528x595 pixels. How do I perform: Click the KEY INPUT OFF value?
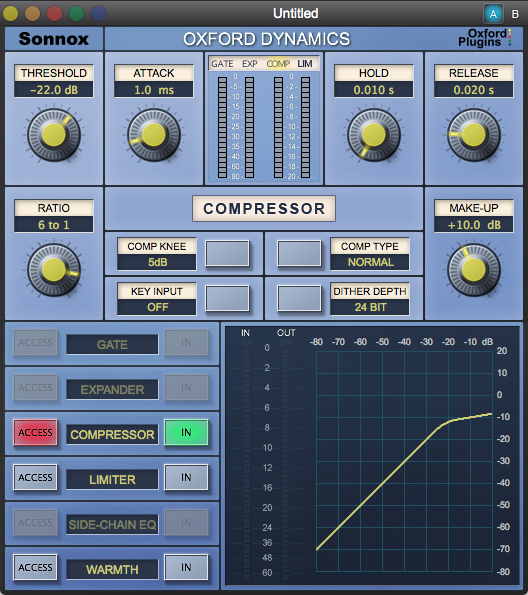pyautogui.click(x=157, y=307)
